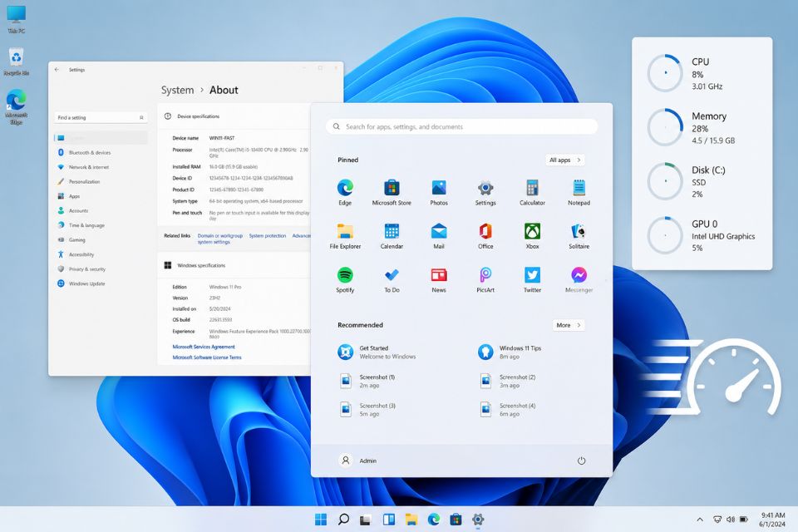Open Windows Update in Settings sidebar
Image resolution: width=798 pixels, height=532 pixels.
coord(101,283)
